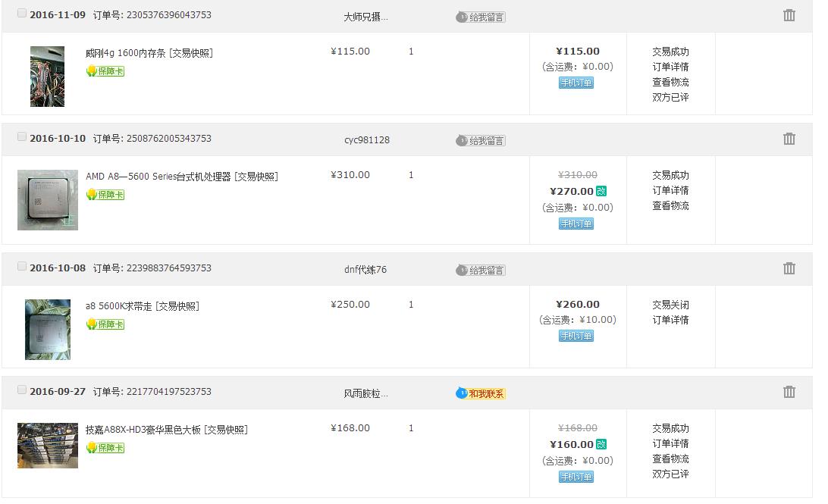Delete the 2016-11-09 order
Viewport: 828px width, 504px height.
tap(789, 13)
